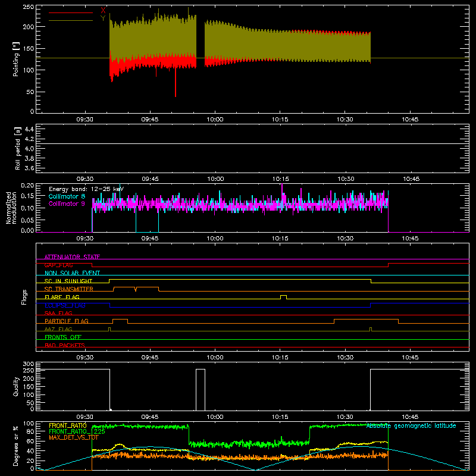The width and height of the screenshot is (476, 476).
Task: Click the FRONTS_OFF flag label
Action: (63, 337)
